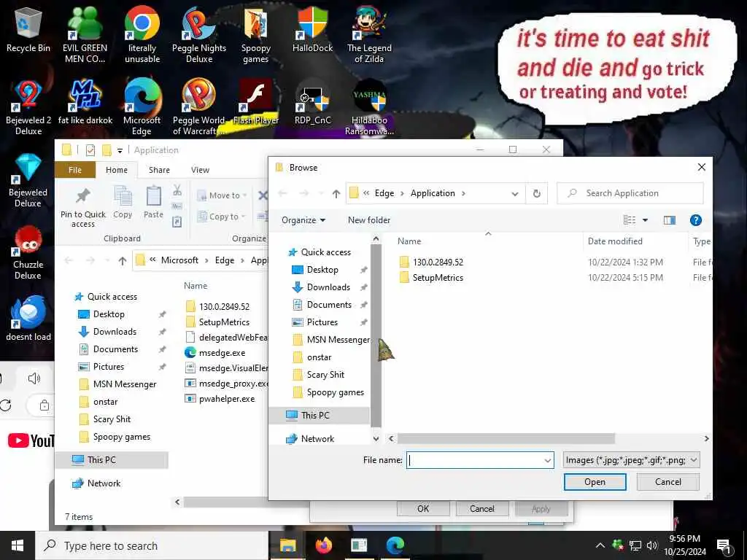Screen dimensions: 747x560
Task: Open the Windows Start menu
Action: coord(18,545)
